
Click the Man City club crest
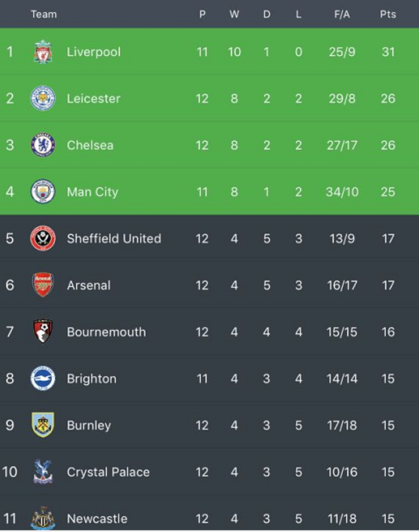[43, 191]
